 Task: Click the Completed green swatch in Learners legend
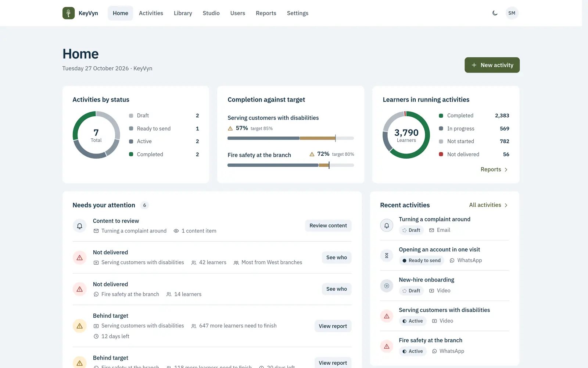[441, 116]
